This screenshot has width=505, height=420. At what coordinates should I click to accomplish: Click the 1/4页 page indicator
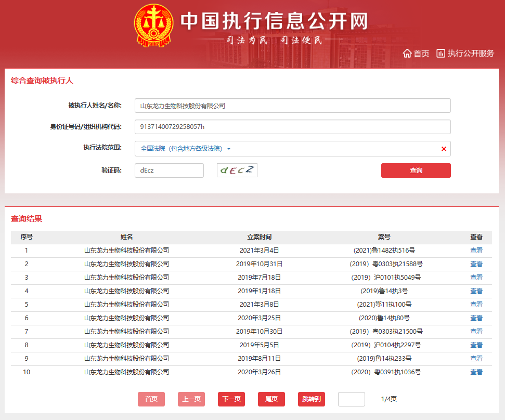[x=389, y=399]
